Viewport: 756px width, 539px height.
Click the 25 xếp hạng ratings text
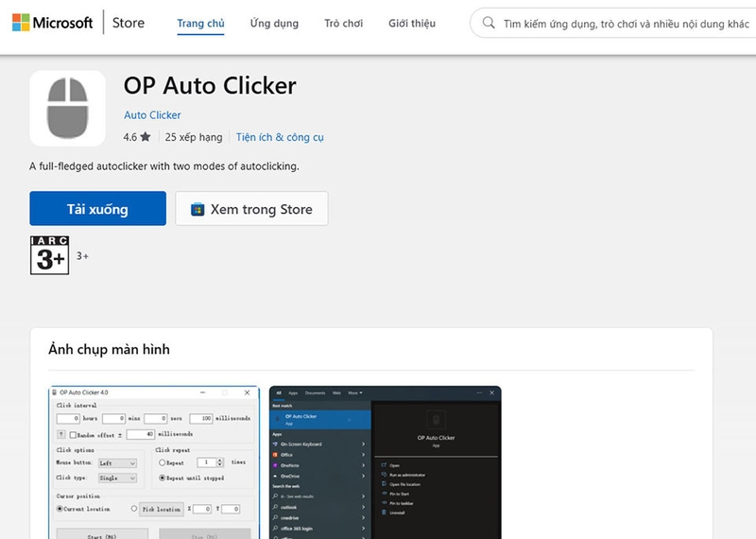pyautogui.click(x=194, y=137)
